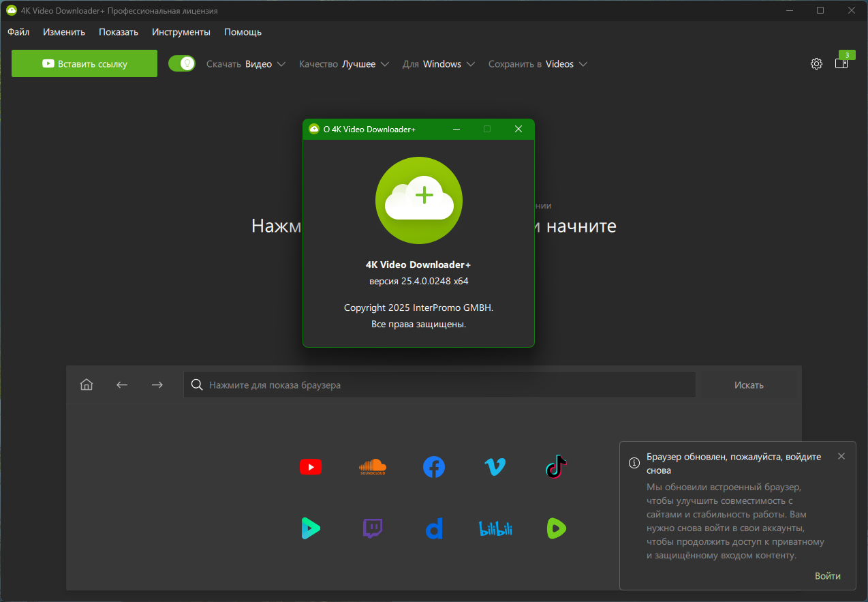The height and width of the screenshot is (602, 868).
Task: Open YouTube from the browser shortcuts
Action: point(310,467)
